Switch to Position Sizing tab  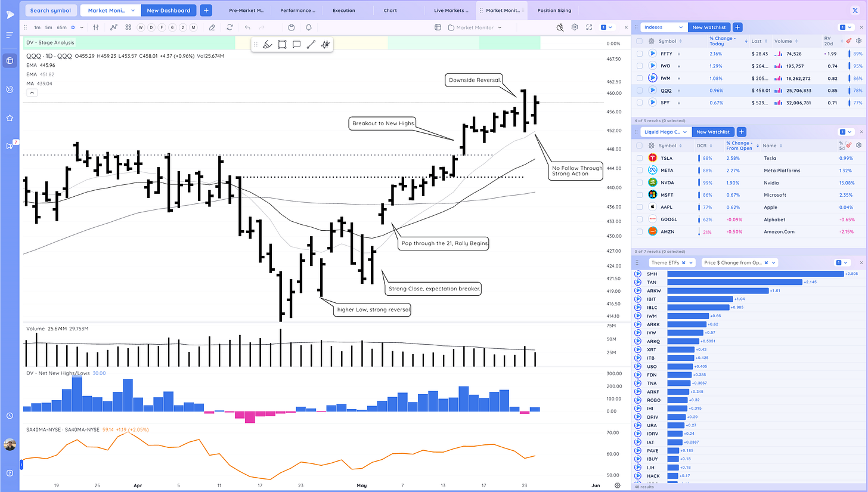[554, 10]
